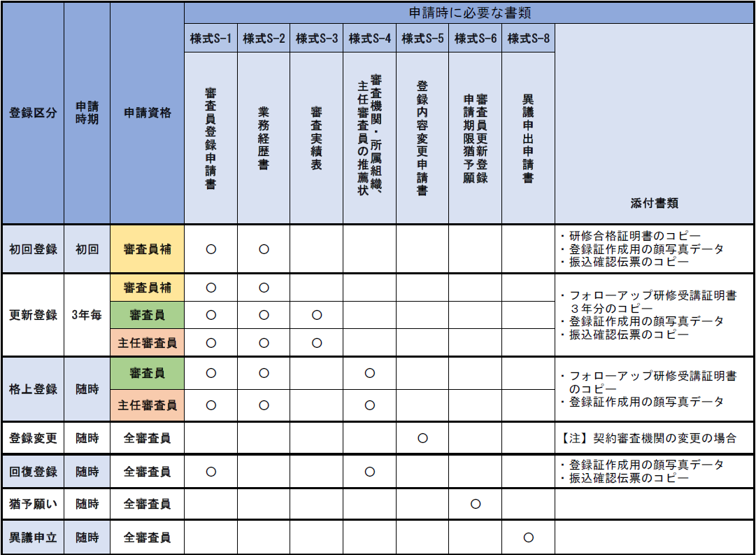
Task: Click the yellow 審査員補 cell in 更新登録 group
Action: coord(147,288)
